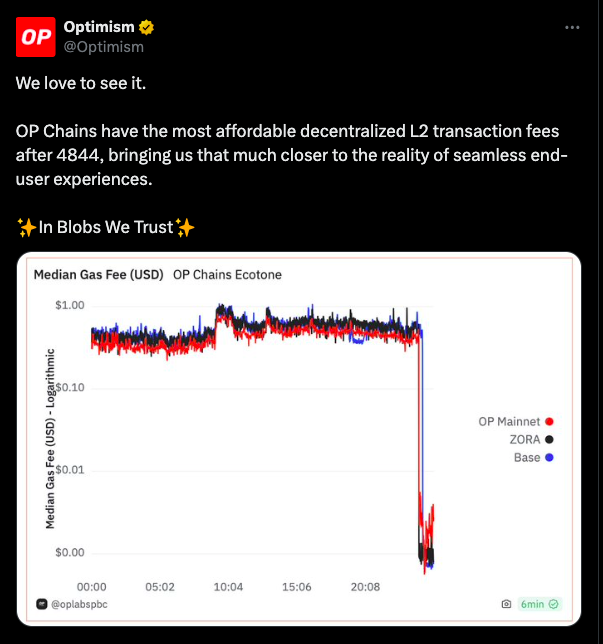Click the gold verified badge next to Optimism

pyautogui.click(x=146, y=28)
